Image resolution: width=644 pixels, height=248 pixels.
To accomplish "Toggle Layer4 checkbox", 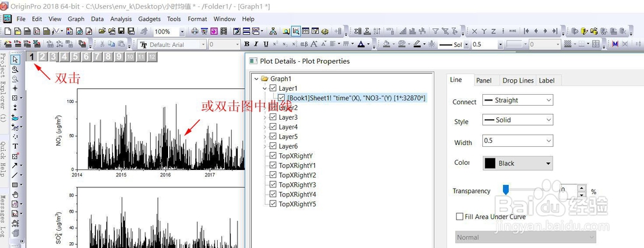I will pos(272,127).
